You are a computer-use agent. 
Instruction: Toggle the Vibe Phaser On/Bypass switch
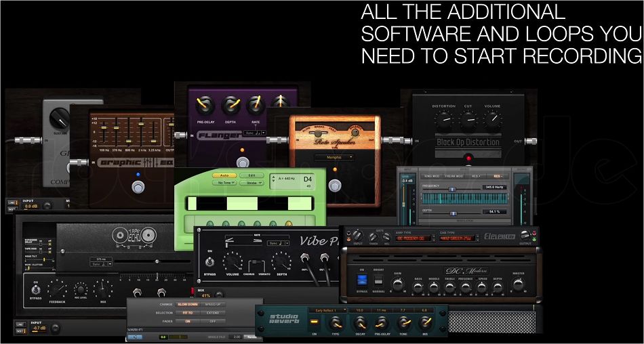(x=209, y=261)
